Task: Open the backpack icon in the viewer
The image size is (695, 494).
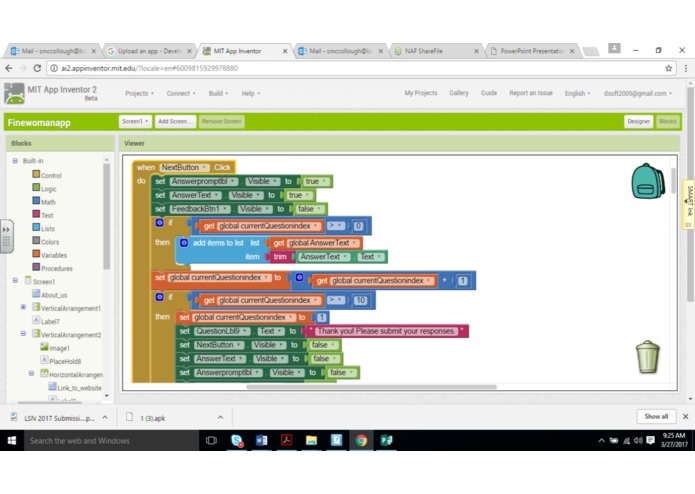Action: (648, 181)
